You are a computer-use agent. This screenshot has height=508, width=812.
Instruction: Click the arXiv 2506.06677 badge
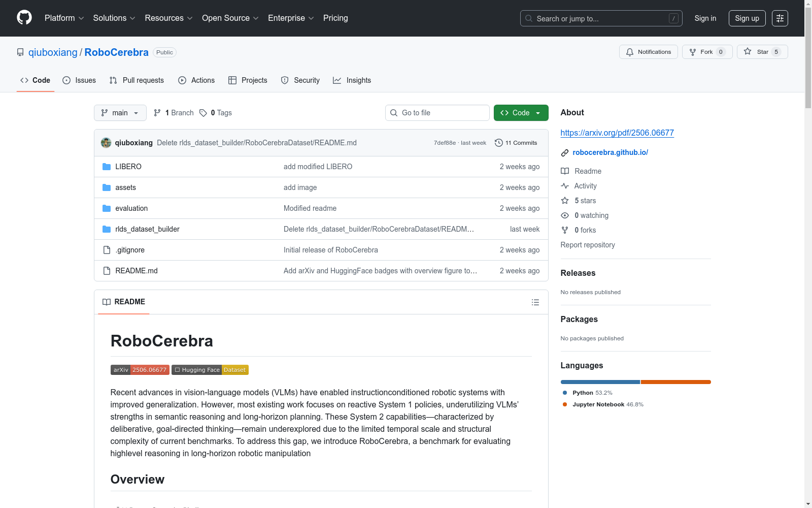tap(140, 370)
